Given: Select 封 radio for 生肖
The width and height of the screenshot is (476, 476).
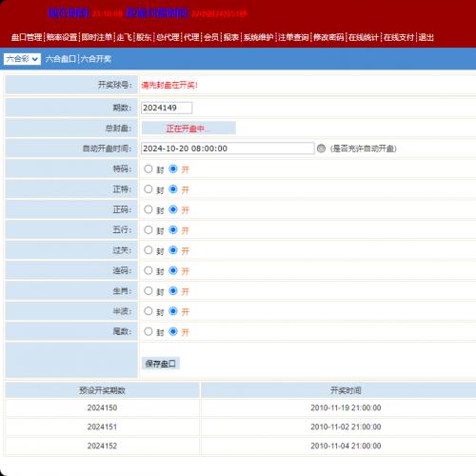Looking at the screenshot, I should point(149,290).
